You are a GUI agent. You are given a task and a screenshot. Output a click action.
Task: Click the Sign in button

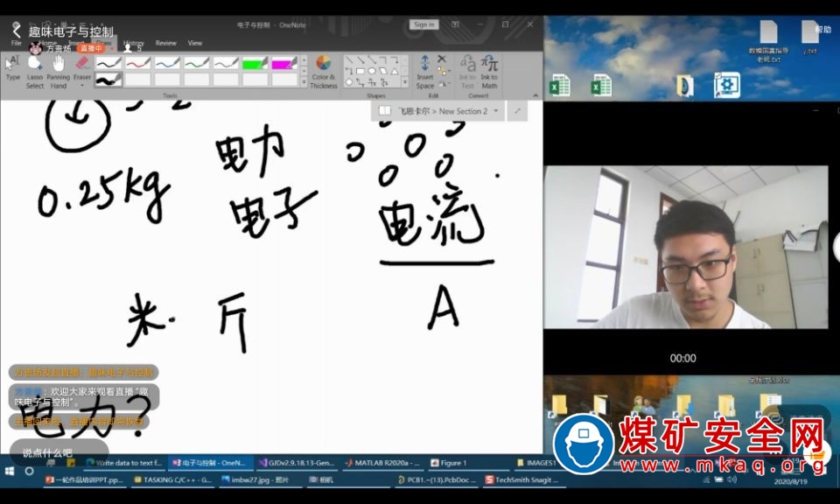click(x=424, y=24)
